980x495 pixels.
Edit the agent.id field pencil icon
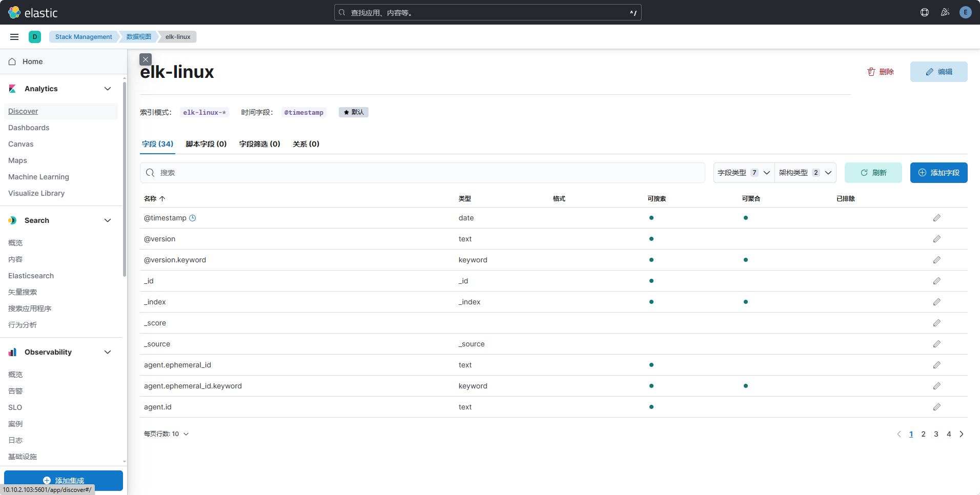(936, 407)
